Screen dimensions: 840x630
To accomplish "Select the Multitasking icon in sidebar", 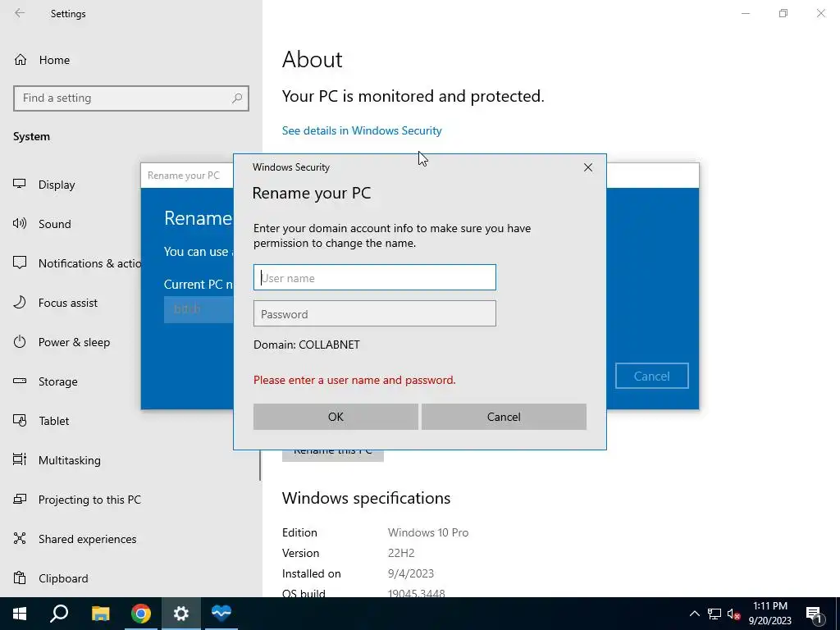I will coord(20,460).
